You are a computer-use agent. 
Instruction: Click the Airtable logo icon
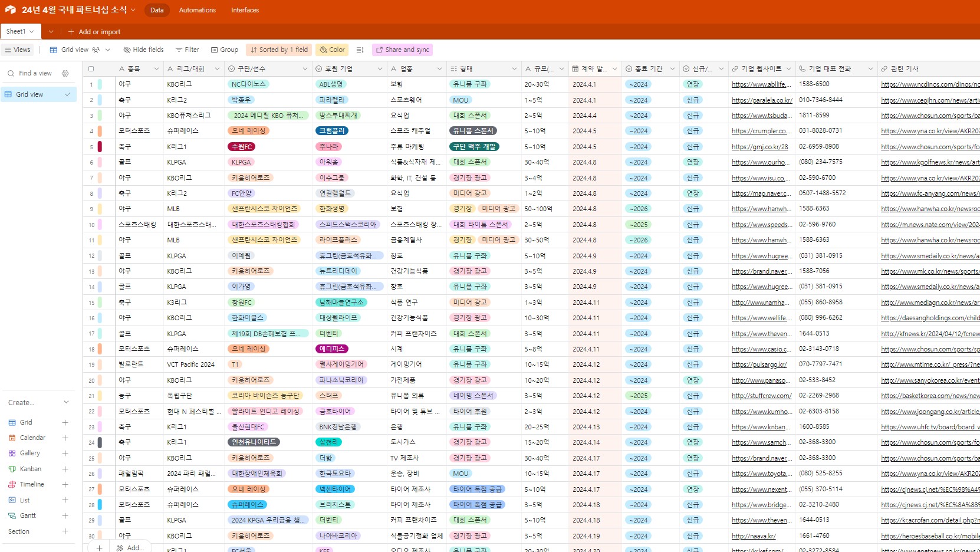pos(10,10)
